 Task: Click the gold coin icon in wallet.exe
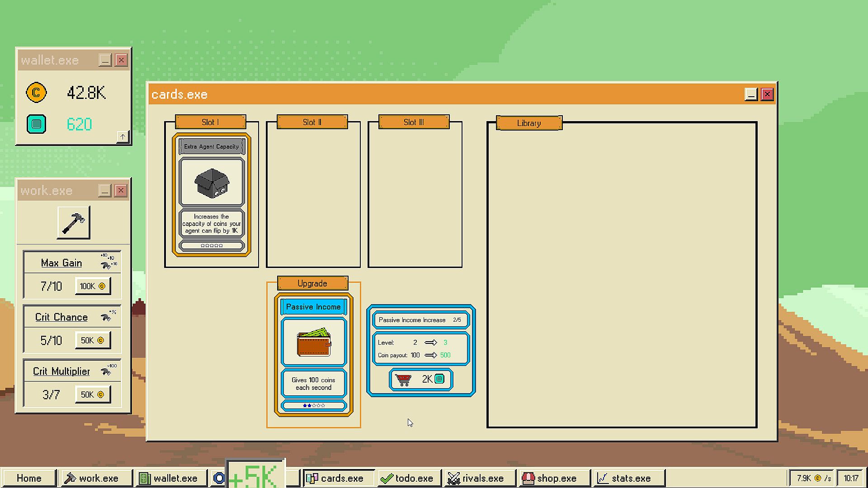(36, 93)
